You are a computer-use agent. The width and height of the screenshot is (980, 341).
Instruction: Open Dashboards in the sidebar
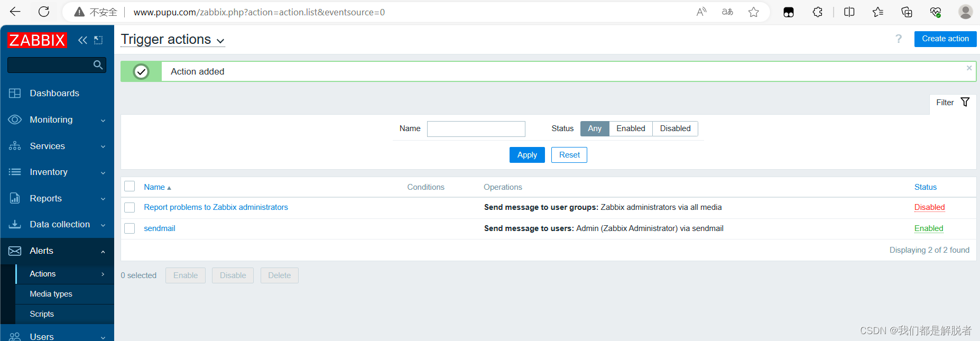click(x=57, y=93)
